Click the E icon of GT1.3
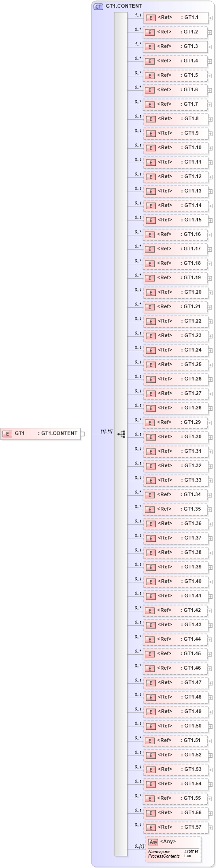Screen dimensions: 216x868 click(150, 47)
